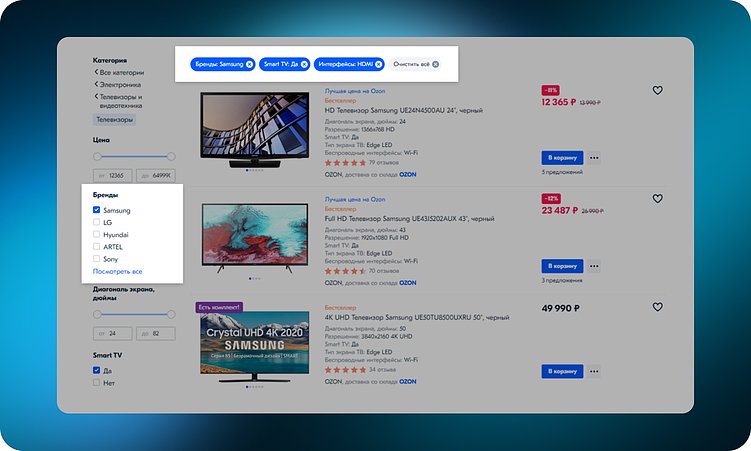Add the 23 487 ₽ TV to cart
The image size is (751, 451).
pyautogui.click(x=562, y=266)
